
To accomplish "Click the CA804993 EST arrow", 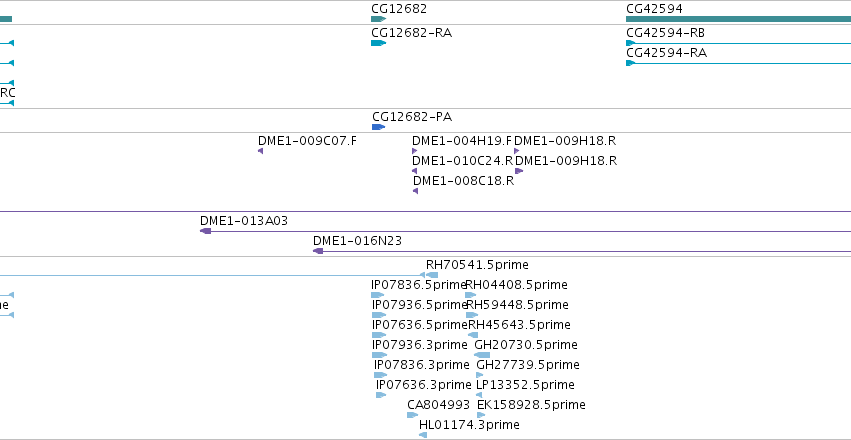I will tap(412, 415).
